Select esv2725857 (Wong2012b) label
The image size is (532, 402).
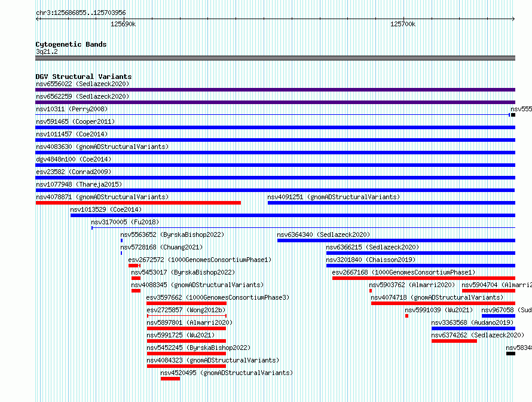186,310
